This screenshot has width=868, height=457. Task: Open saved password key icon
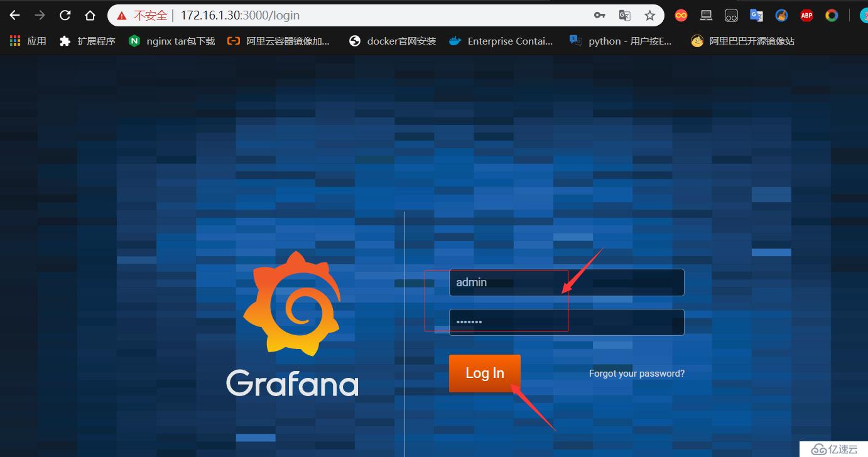pyautogui.click(x=600, y=15)
